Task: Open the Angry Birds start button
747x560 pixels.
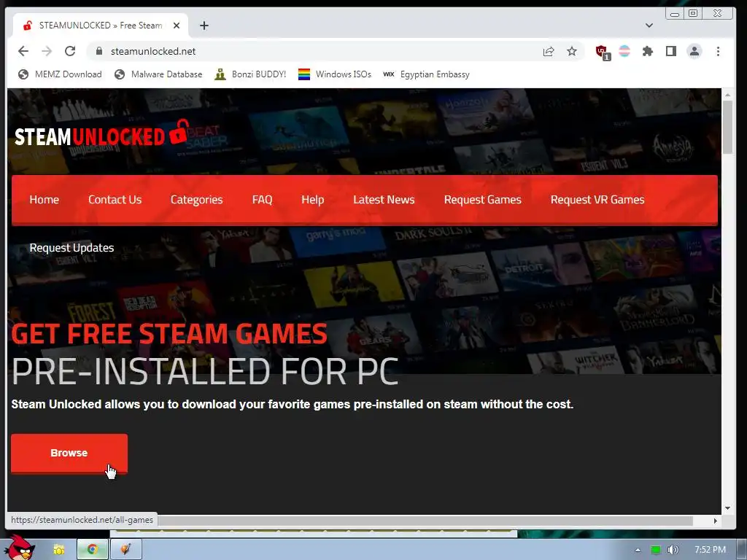Action: coord(18,548)
